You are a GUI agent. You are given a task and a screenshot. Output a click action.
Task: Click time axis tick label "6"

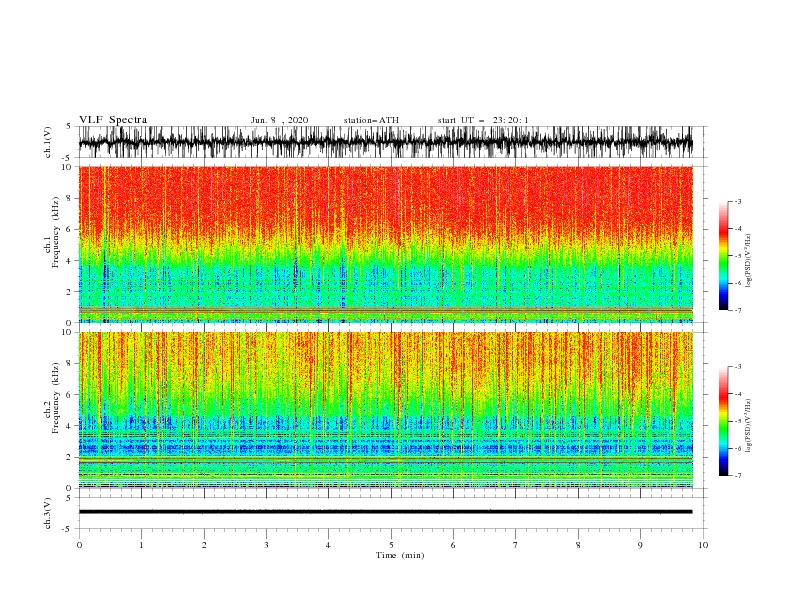point(453,545)
